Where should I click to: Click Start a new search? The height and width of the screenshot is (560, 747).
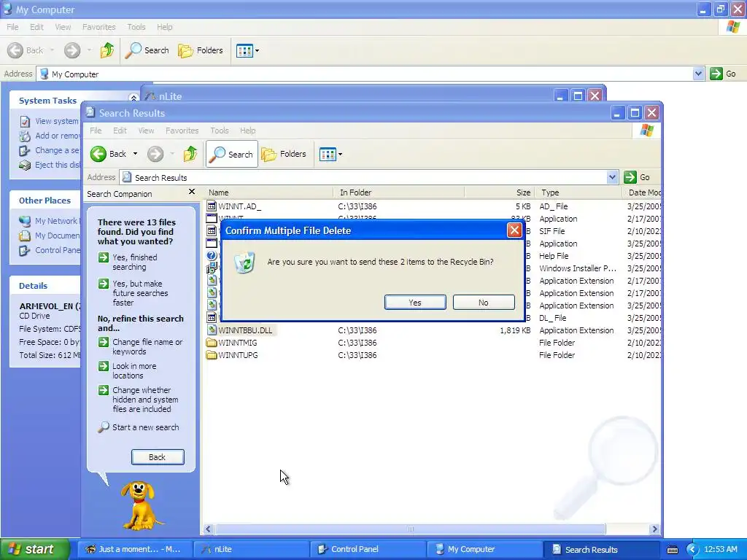(x=139, y=427)
